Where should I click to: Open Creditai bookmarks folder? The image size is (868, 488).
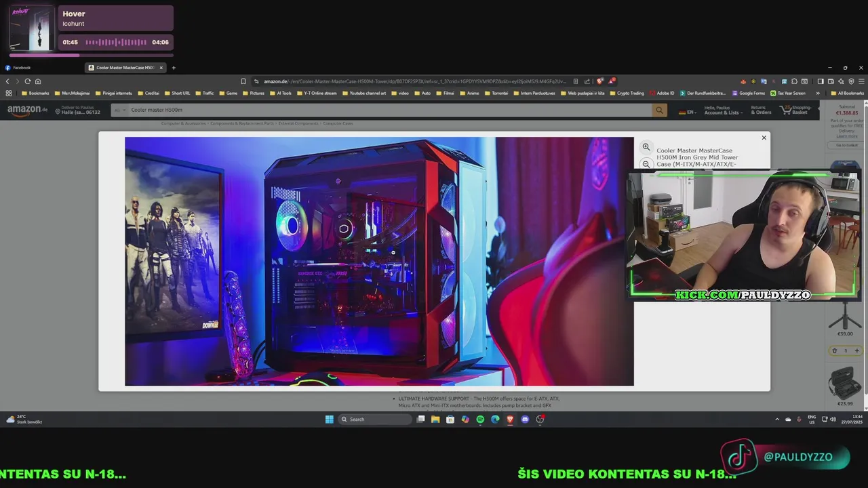[x=149, y=93]
